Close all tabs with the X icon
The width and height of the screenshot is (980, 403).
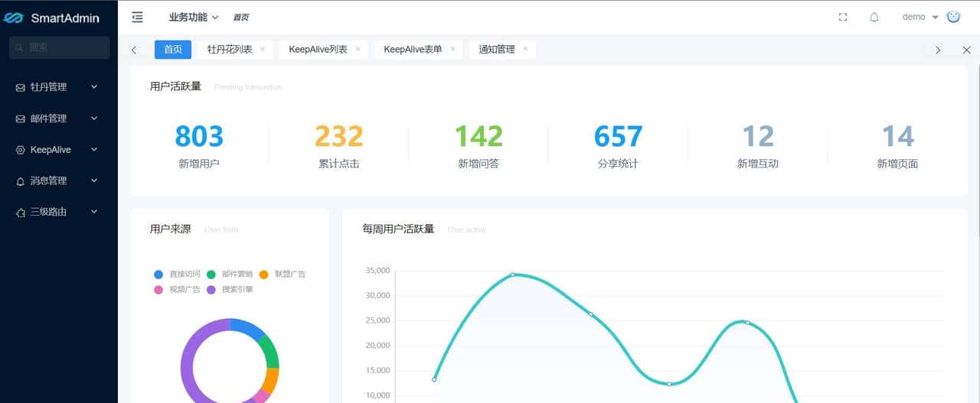[x=966, y=50]
